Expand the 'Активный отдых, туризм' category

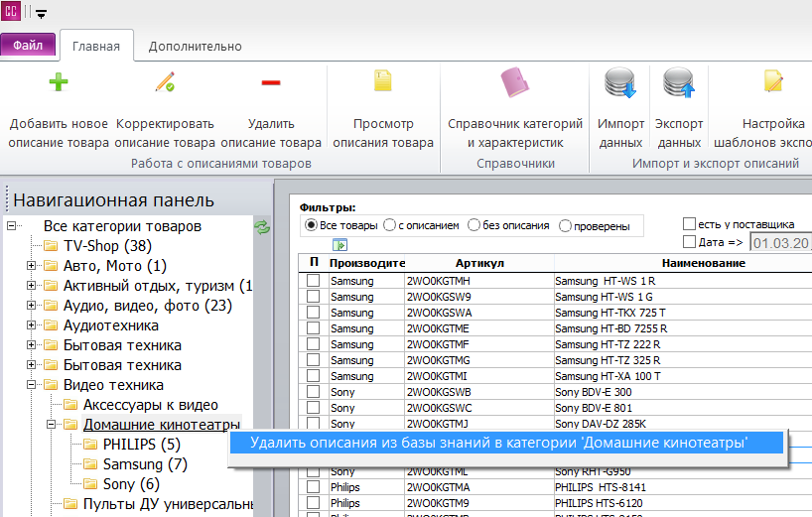[31, 285]
